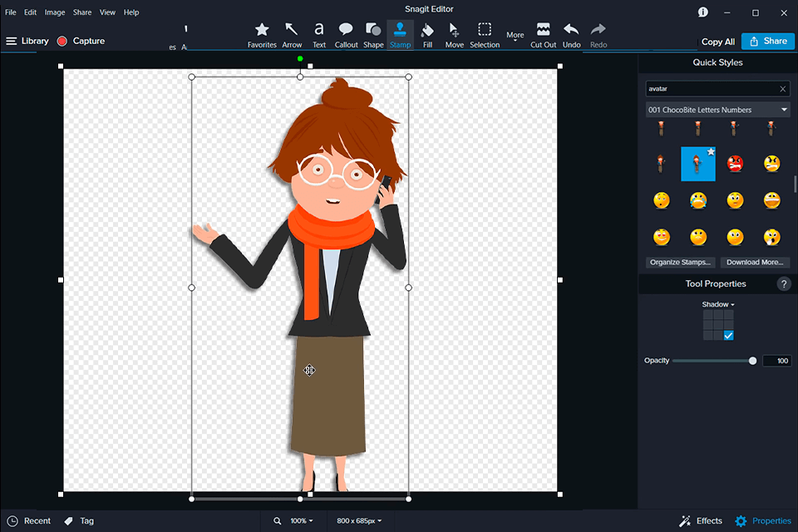The width and height of the screenshot is (798, 532).
Task: Start a new Capture with red button
Action: (x=81, y=41)
